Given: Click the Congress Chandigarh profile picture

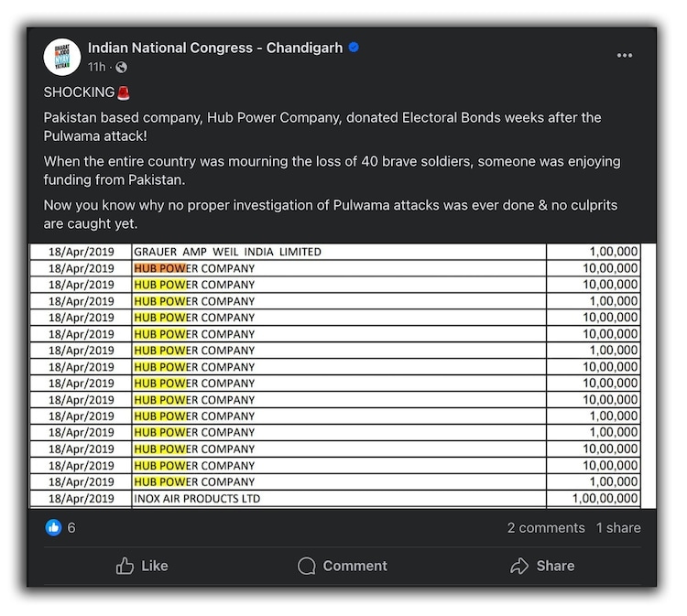Looking at the screenshot, I should pyautogui.click(x=62, y=57).
